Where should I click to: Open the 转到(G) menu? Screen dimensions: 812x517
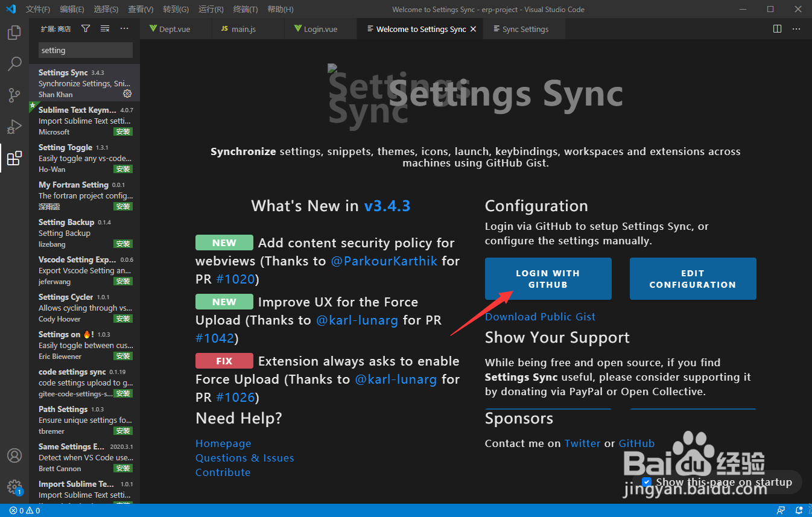pyautogui.click(x=176, y=9)
